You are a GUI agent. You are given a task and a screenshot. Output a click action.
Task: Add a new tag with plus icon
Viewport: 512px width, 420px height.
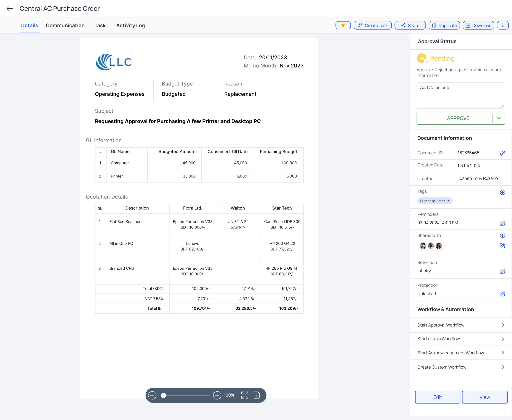coord(502,192)
